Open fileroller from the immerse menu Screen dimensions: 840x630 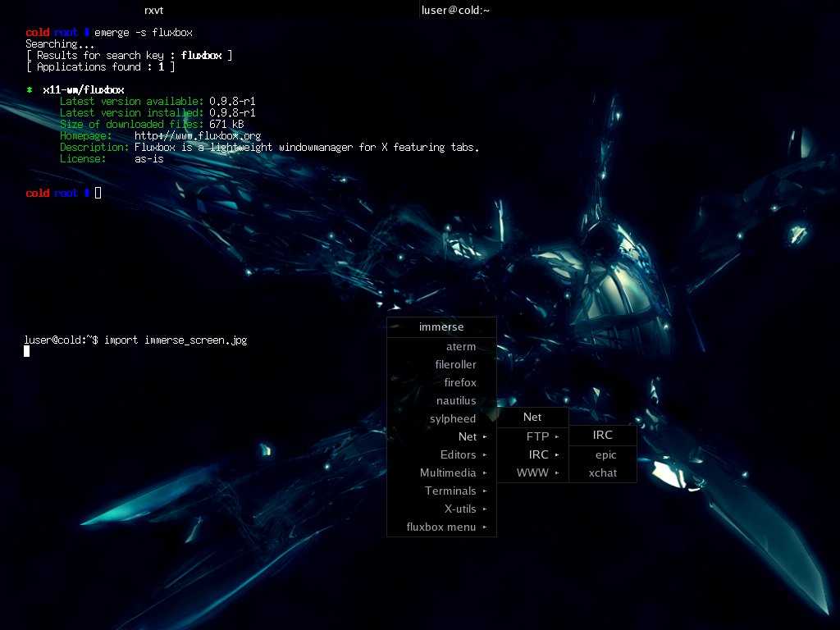[x=455, y=364]
